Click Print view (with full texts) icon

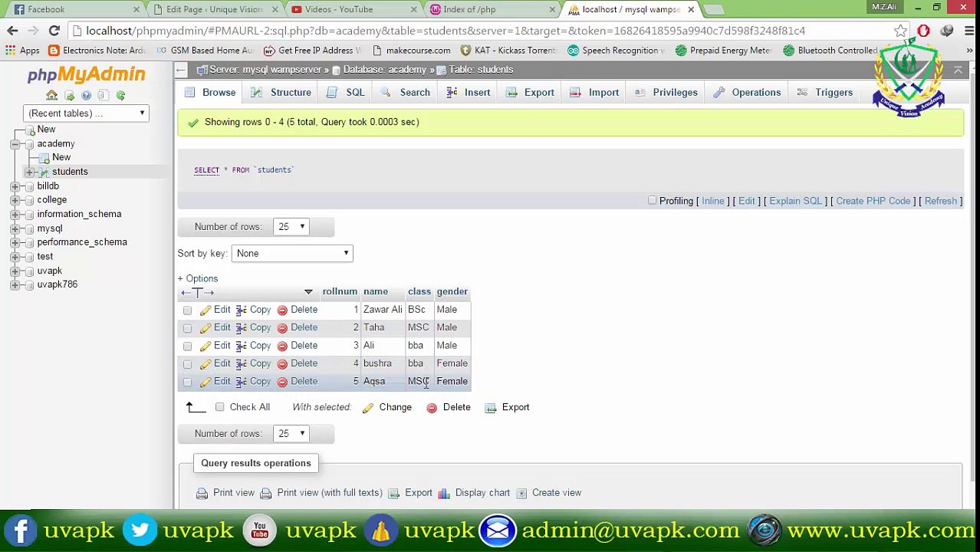[266, 494]
